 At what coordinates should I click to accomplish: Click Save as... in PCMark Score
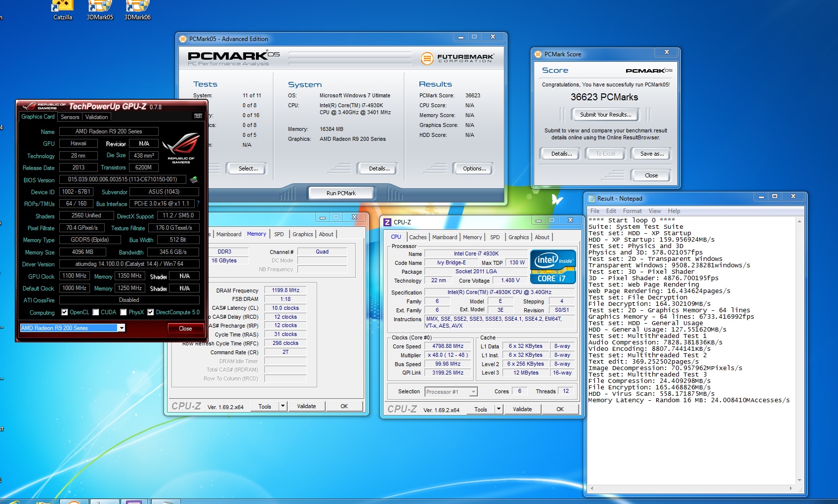(652, 154)
